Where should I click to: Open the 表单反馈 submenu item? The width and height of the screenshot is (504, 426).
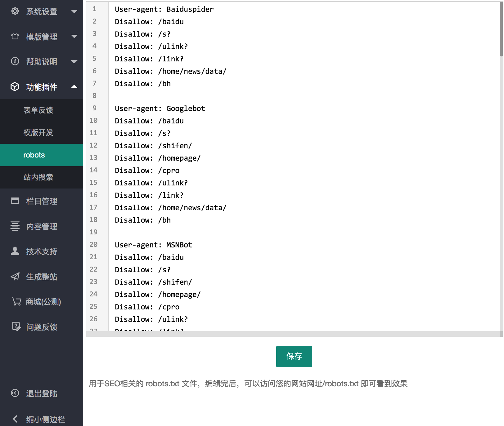[x=38, y=110]
